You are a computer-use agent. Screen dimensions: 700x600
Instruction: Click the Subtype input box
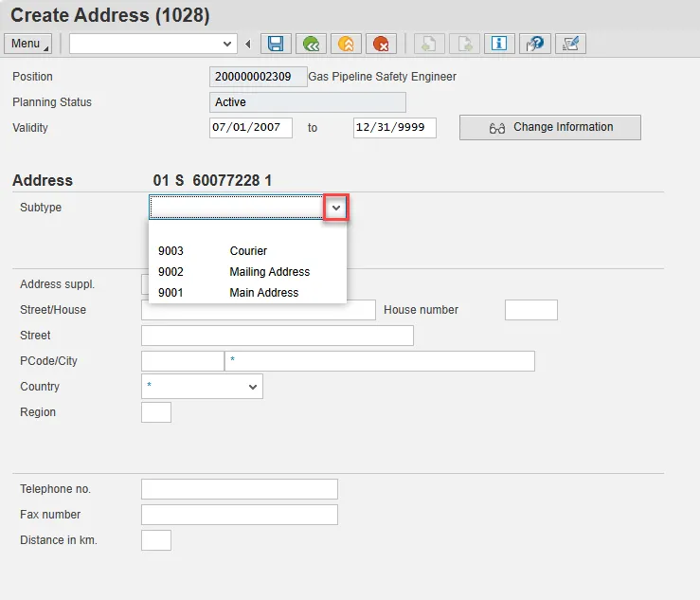236,208
